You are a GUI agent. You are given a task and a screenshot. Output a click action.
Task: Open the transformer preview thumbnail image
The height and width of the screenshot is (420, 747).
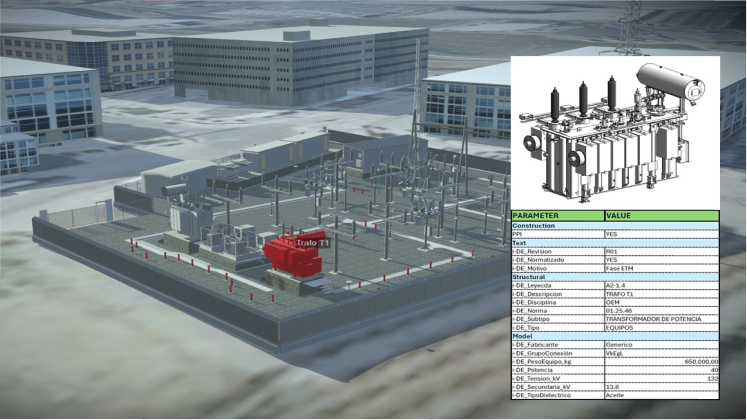(614, 131)
